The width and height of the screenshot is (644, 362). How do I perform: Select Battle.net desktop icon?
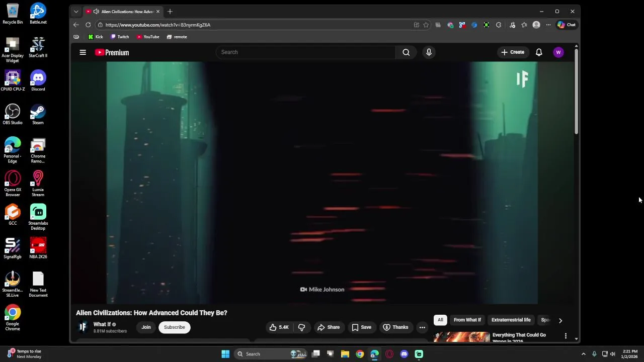(38, 14)
